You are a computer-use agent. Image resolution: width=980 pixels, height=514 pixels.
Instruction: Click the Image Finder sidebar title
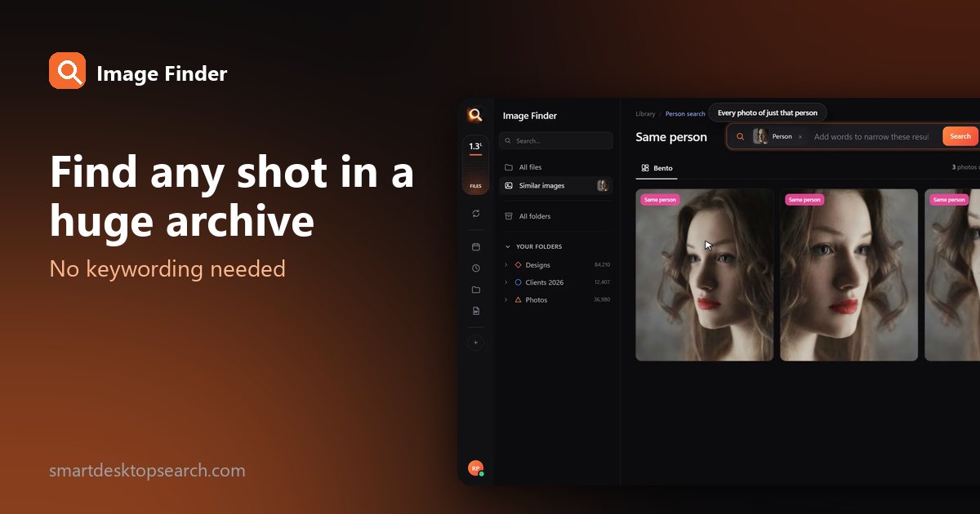pyautogui.click(x=530, y=116)
